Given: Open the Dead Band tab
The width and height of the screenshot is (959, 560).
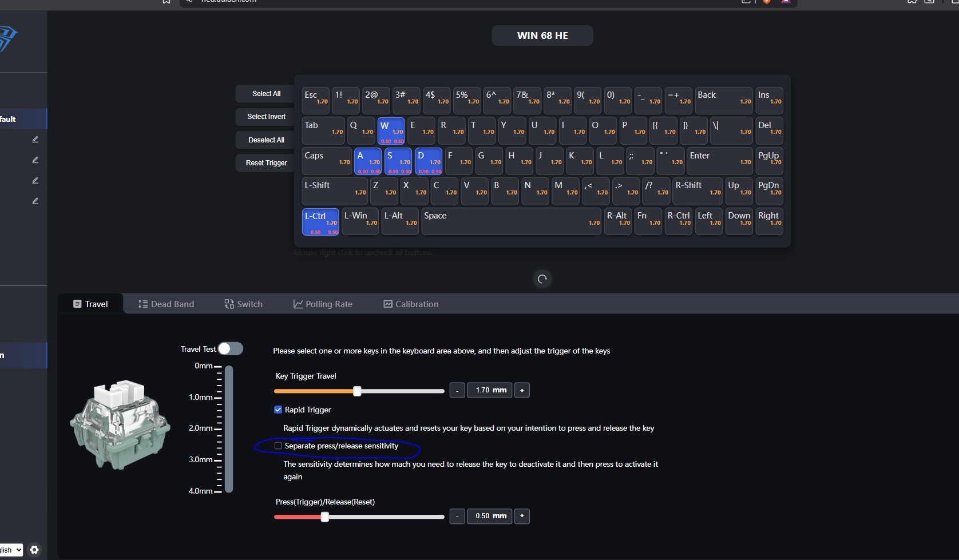Looking at the screenshot, I should (x=166, y=304).
